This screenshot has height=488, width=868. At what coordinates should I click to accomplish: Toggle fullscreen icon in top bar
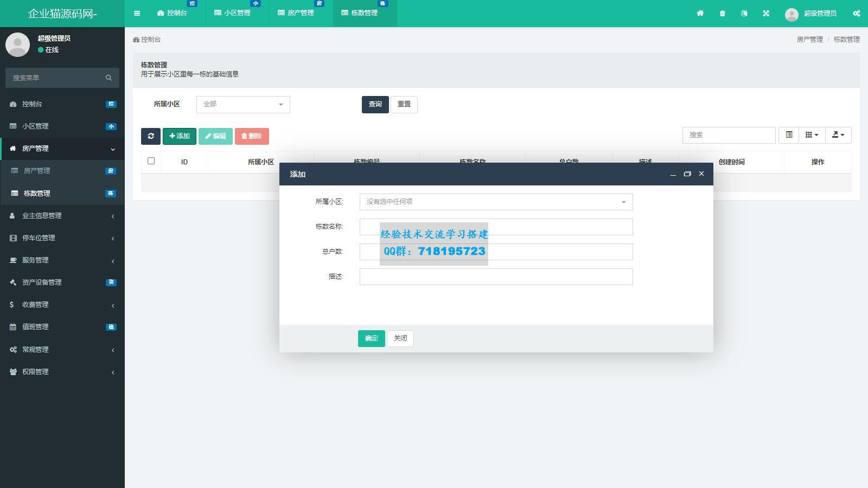766,13
